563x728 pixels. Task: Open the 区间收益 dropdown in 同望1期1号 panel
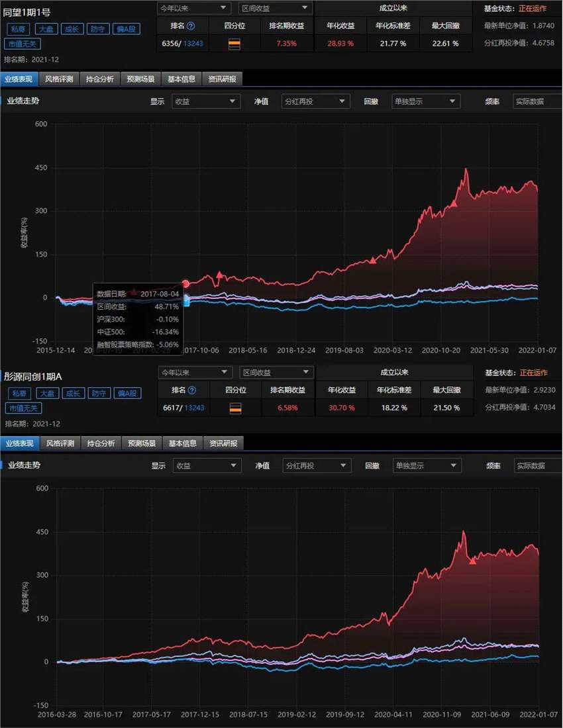point(275,9)
